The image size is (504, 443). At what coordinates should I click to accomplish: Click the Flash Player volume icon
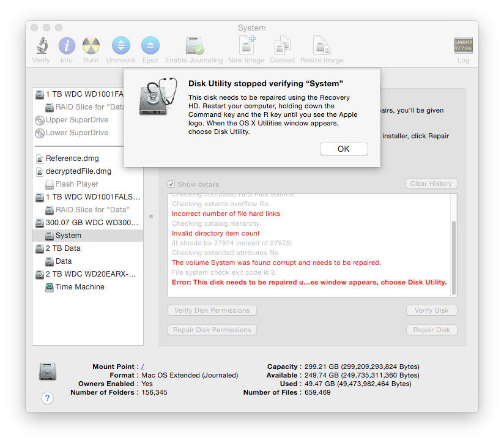pos(49,184)
